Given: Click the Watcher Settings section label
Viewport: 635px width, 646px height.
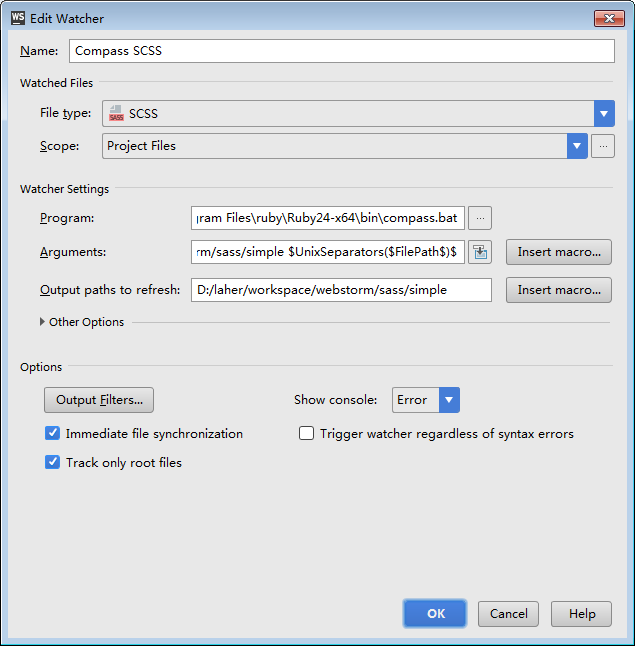Looking at the screenshot, I should 64,189.
